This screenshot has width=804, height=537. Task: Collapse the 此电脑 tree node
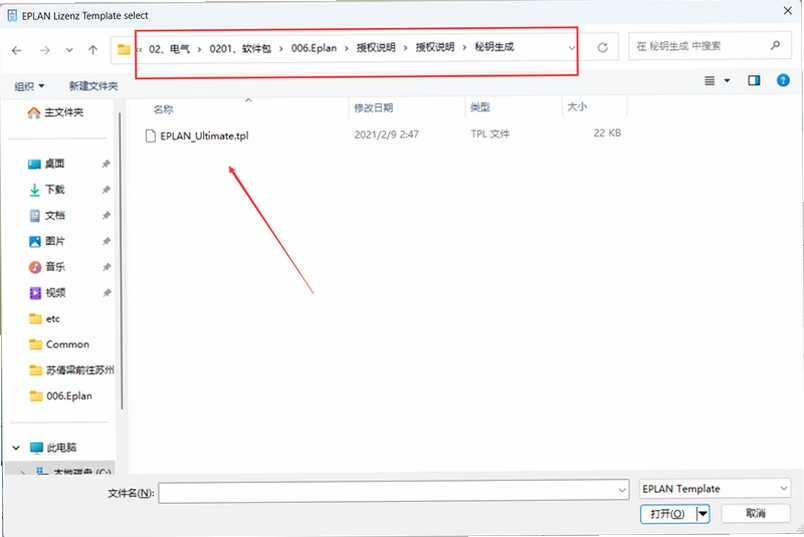pyautogui.click(x=16, y=448)
